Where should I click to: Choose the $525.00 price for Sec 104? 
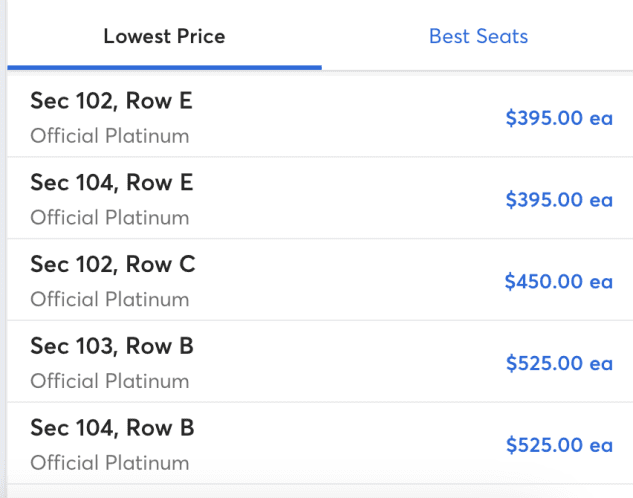[559, 446]
